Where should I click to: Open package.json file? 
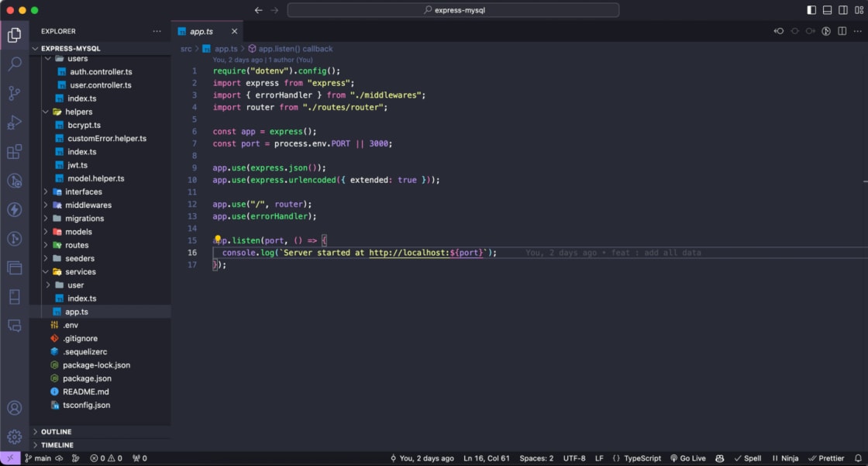tap(100, 378)
